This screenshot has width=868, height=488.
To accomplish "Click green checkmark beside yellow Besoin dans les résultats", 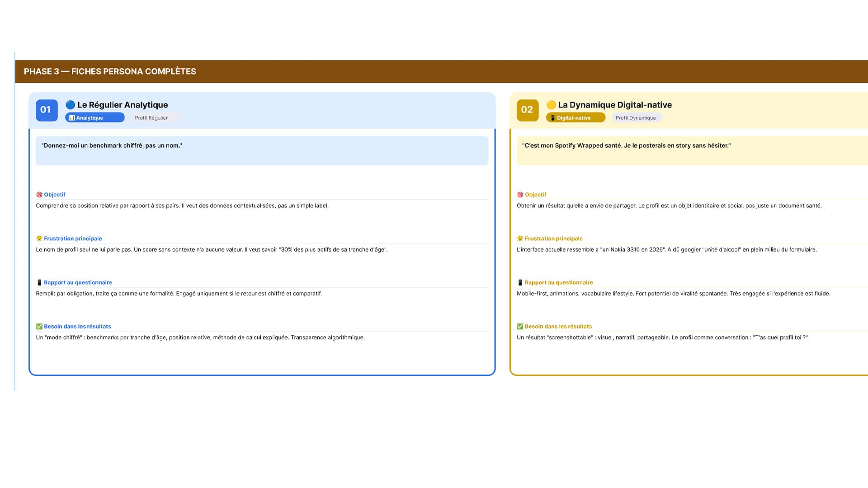I will pyautogui.click(x=520, y=326).
